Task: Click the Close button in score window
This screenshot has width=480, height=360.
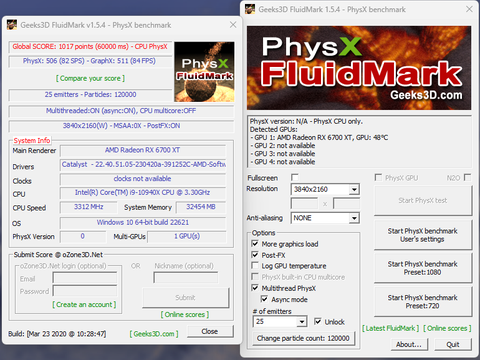Action: (210, 331)
